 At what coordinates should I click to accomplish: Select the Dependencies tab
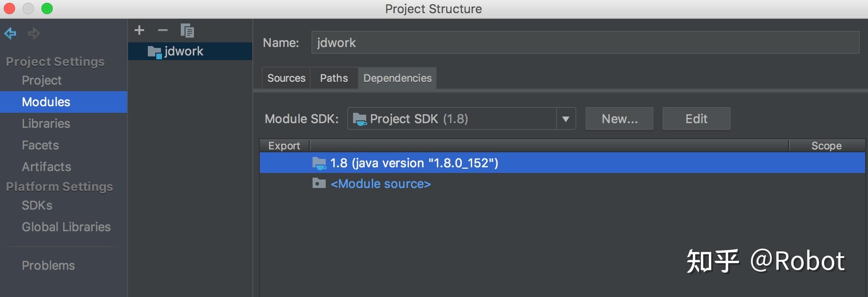click(x=397, y=78)
